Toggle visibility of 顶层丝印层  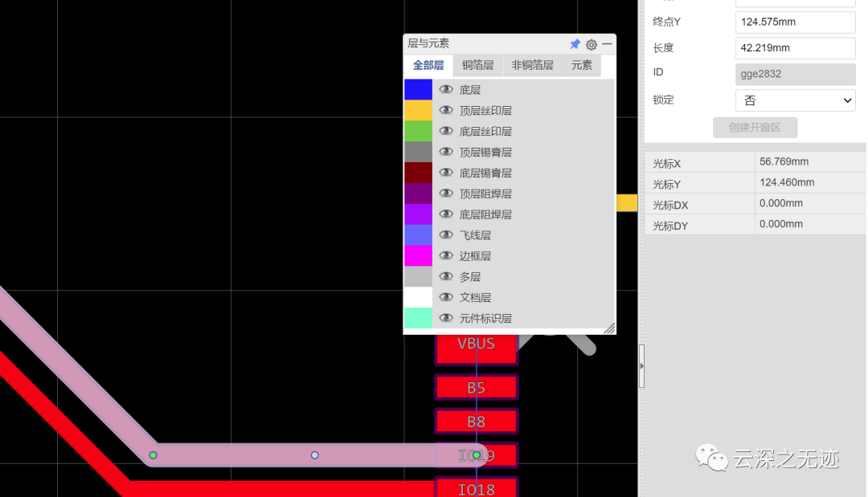click(445, 110)
